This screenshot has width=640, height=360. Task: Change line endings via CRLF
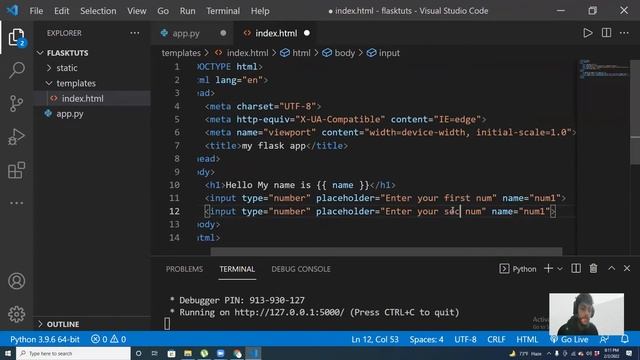tap(496, 339)
